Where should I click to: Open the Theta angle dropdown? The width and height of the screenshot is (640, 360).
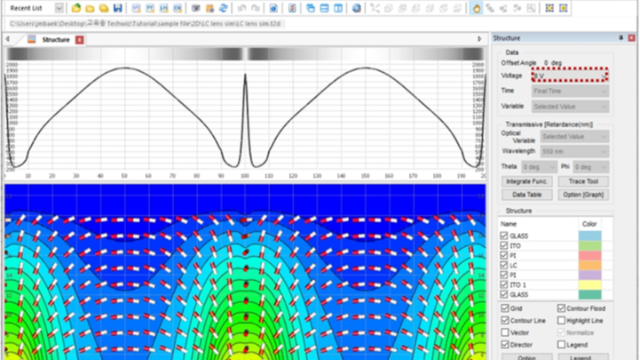click(x=539, y=167)
